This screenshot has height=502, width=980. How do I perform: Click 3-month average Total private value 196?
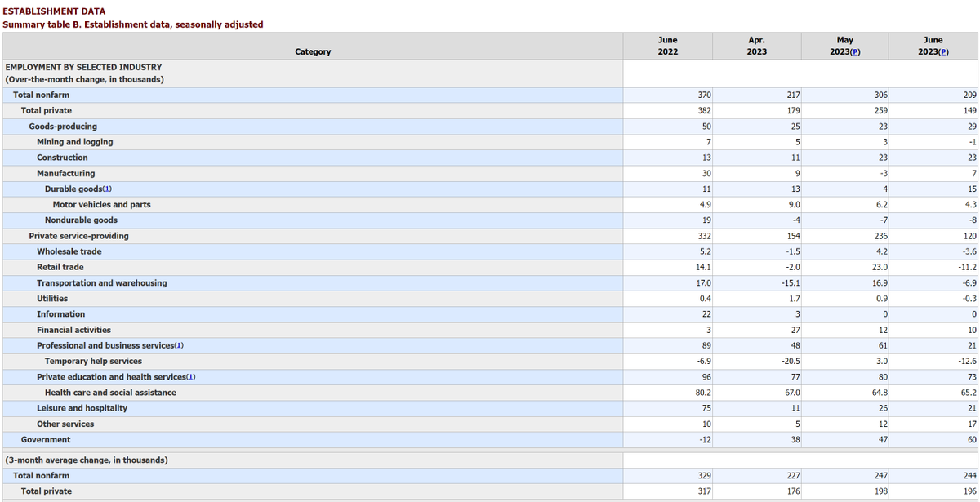tap(969, 491)
